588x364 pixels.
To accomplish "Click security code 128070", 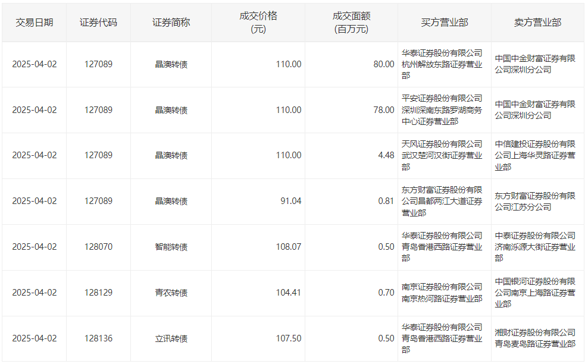I will point(98,247).
